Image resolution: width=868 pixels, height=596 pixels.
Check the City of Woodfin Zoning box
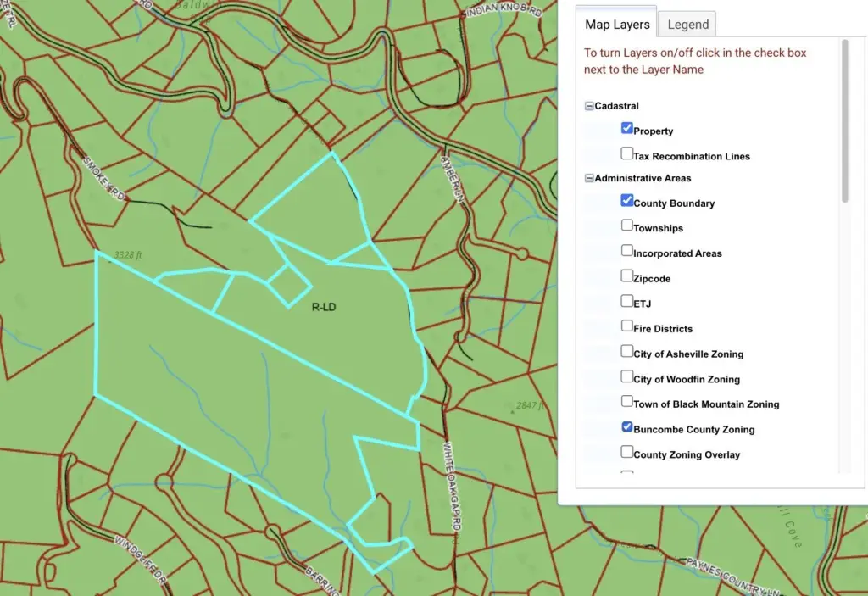point(627,376)
